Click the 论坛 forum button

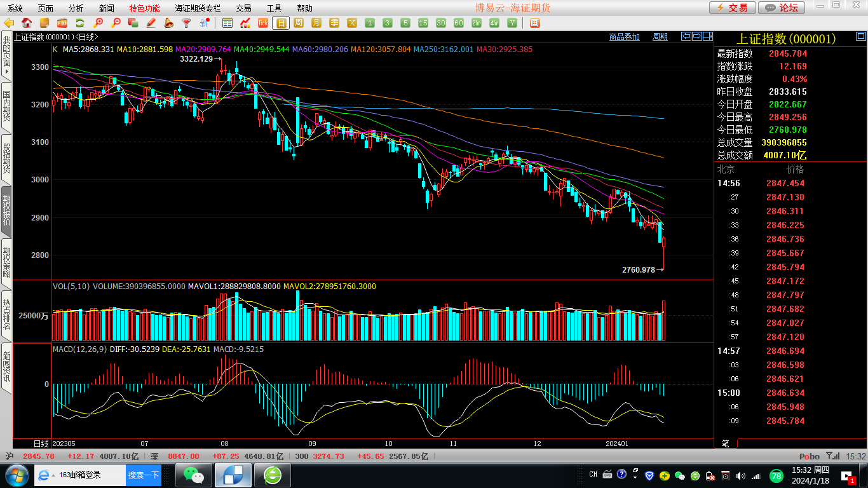click(x=782, y=8)
